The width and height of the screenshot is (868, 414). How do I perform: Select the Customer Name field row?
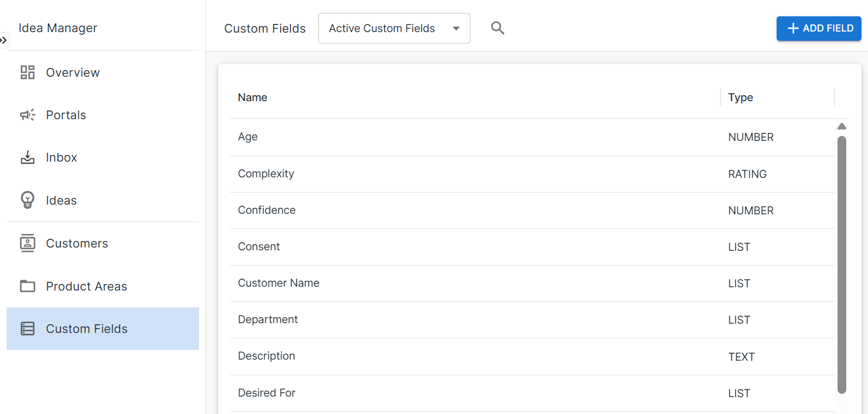[x=278, y=283]
